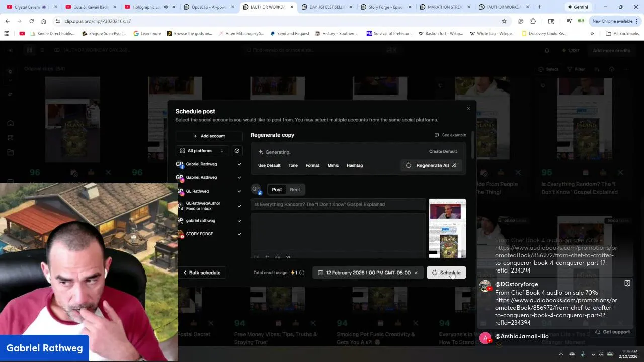Select the Mimic copy option
The image size is (644, 362).
(333, 165)
